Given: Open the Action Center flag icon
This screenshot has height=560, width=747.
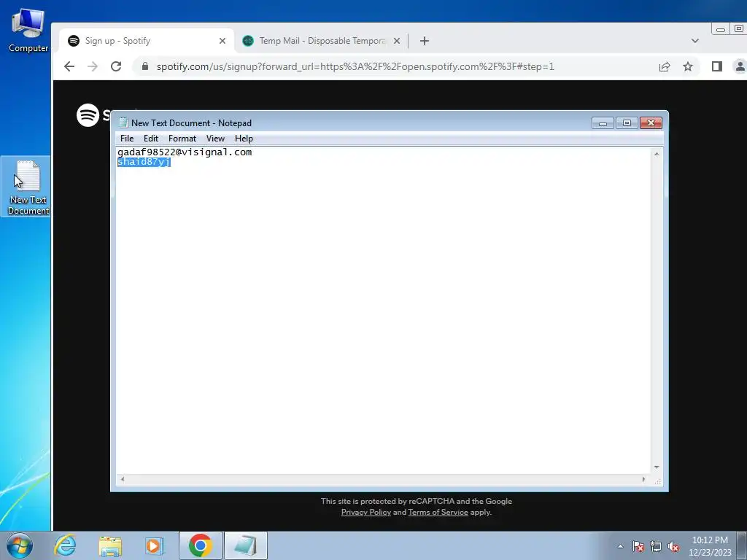Looking at the screenshot, I should pyautogui.click(x=638, y=546).
